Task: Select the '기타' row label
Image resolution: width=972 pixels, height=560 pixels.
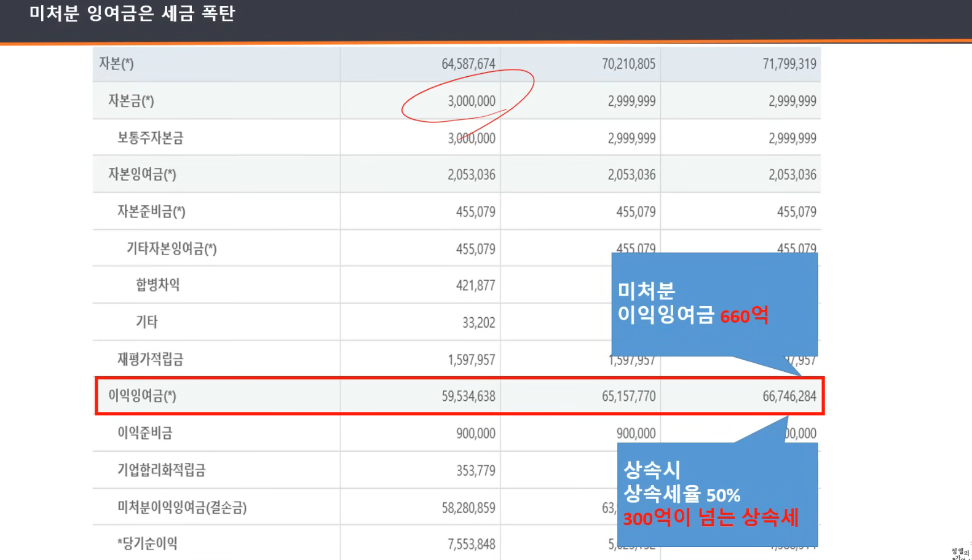Action: 147,321
